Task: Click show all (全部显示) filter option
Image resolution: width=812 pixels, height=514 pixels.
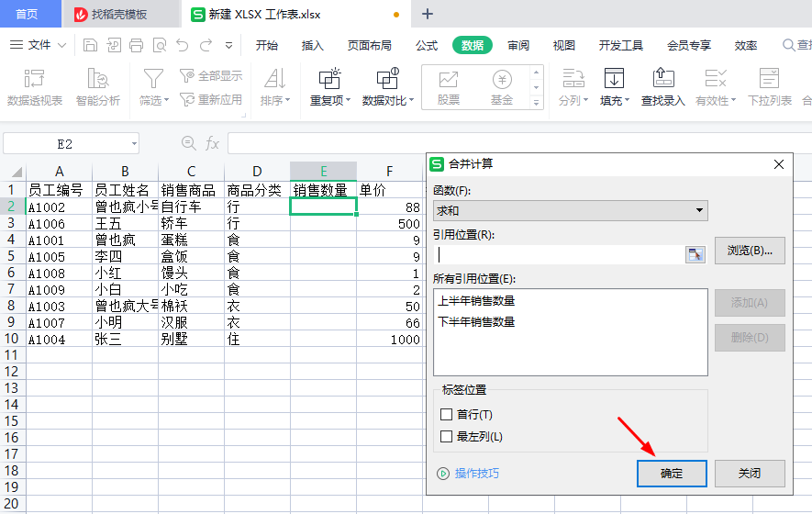Action: pyautogui.click(x=211, y=75)
